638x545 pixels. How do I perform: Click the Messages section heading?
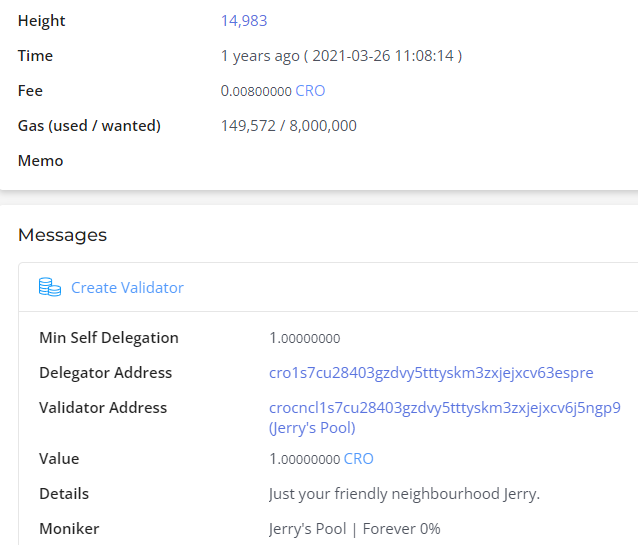point(62,235)
